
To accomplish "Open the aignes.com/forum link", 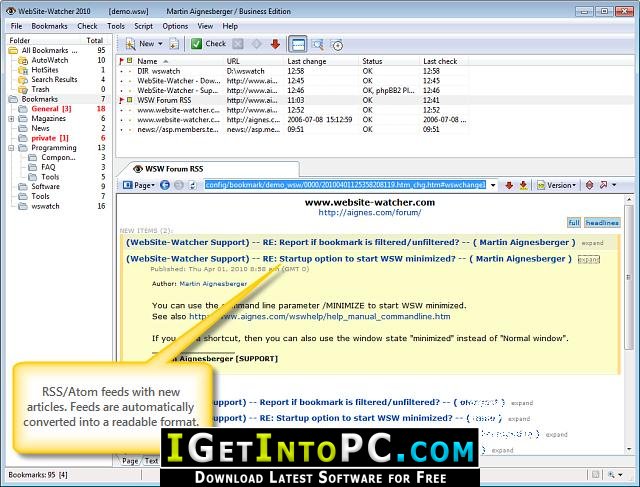I will 370,213.
